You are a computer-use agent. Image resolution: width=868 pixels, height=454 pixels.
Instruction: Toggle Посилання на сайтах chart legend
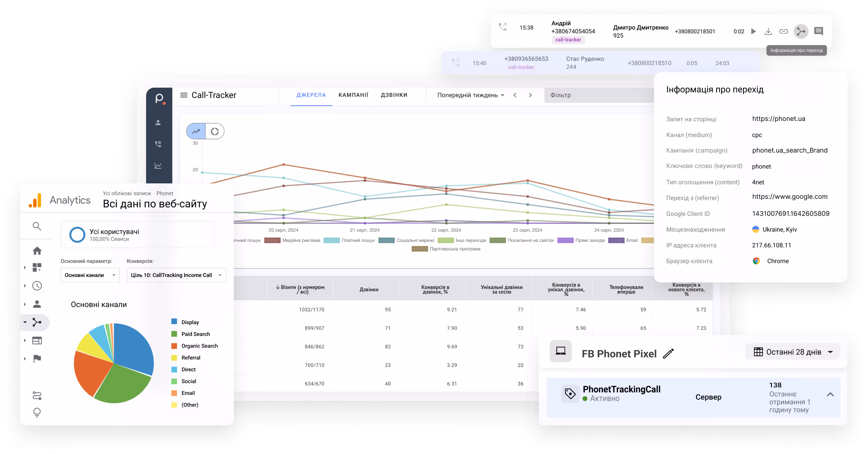[522, 240]
